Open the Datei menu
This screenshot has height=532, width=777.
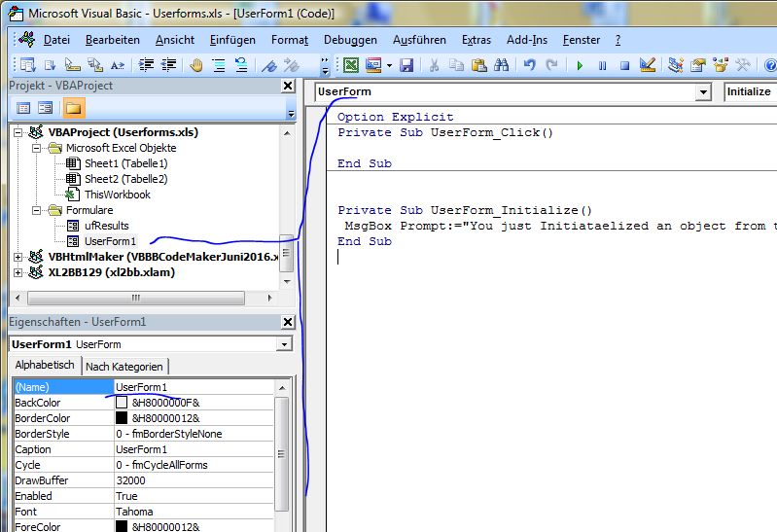point(56,40)
